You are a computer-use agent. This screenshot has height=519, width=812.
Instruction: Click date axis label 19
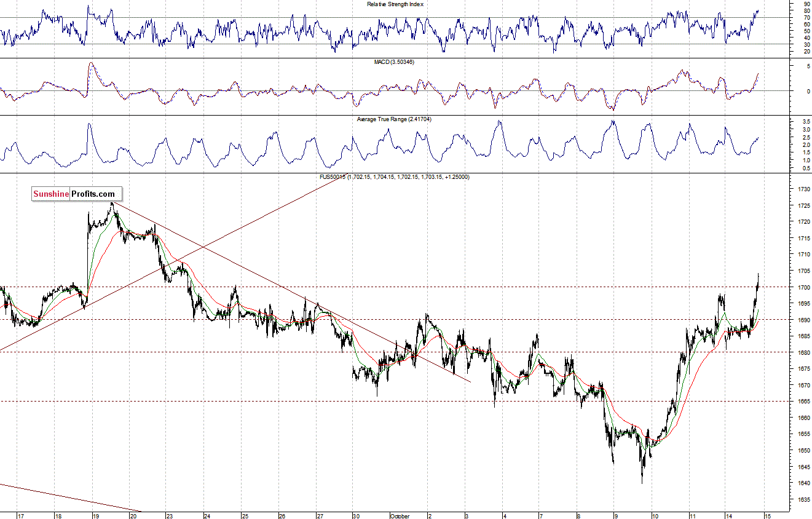[96, 516]
